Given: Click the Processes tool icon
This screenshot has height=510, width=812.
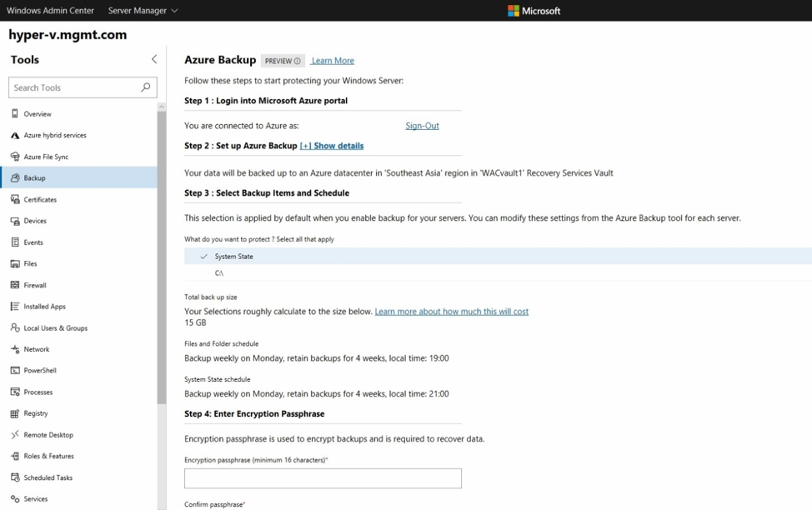Looking at the screenshot, I should click(x=15, y=392).
